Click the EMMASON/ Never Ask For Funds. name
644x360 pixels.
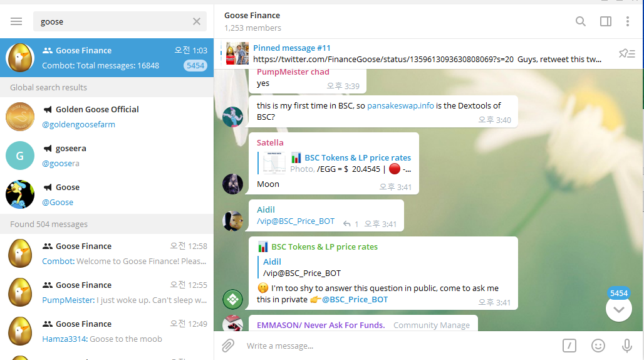pos(321,325)
